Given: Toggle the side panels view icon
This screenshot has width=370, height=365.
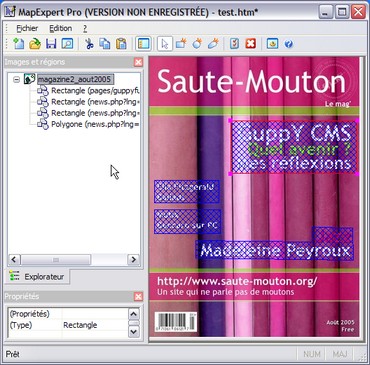Looking at the screenshot, I should [x=143, y=44].
